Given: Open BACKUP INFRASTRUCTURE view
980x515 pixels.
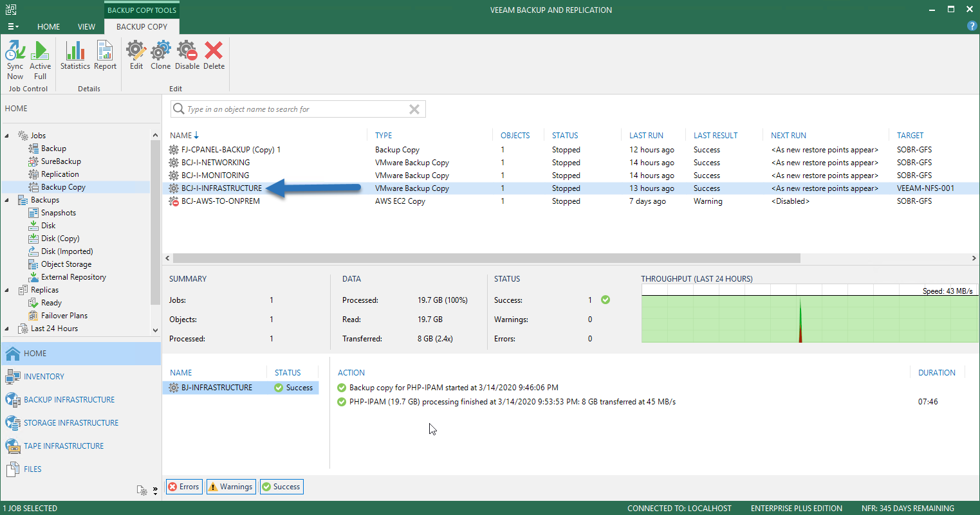Looking at the screenshot, I should pos(80,400).
